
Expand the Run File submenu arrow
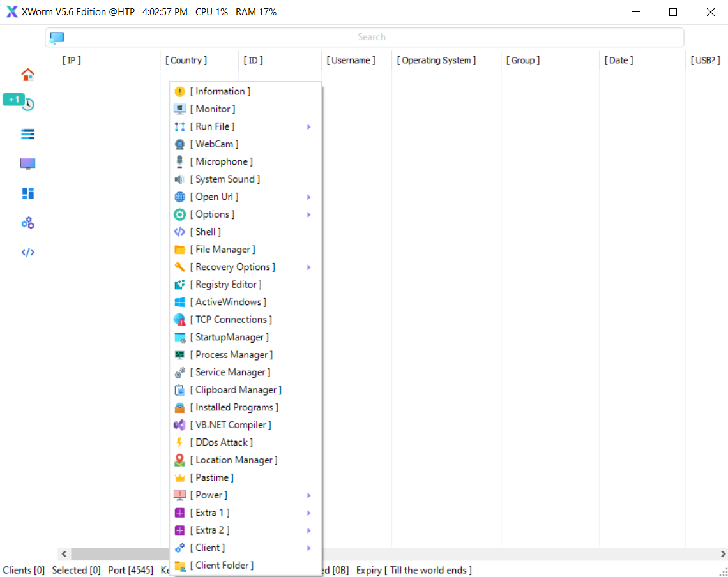(308, 127)
